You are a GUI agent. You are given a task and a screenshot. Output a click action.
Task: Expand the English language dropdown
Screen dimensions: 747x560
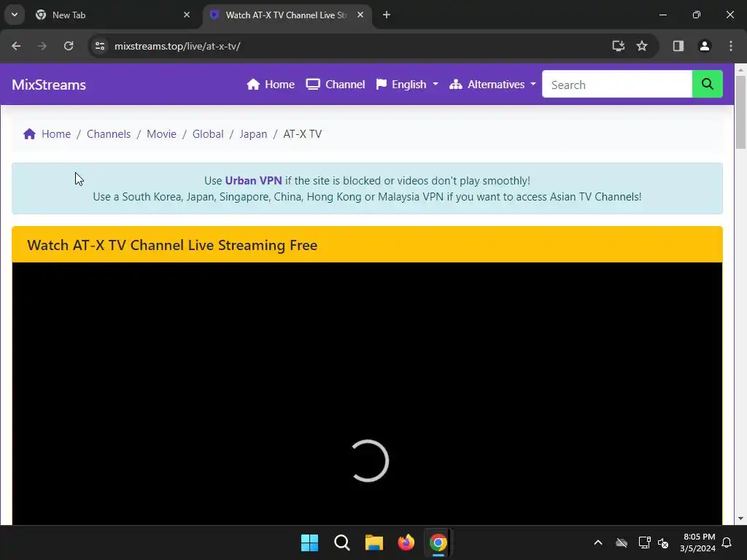(x=407, y=85)
